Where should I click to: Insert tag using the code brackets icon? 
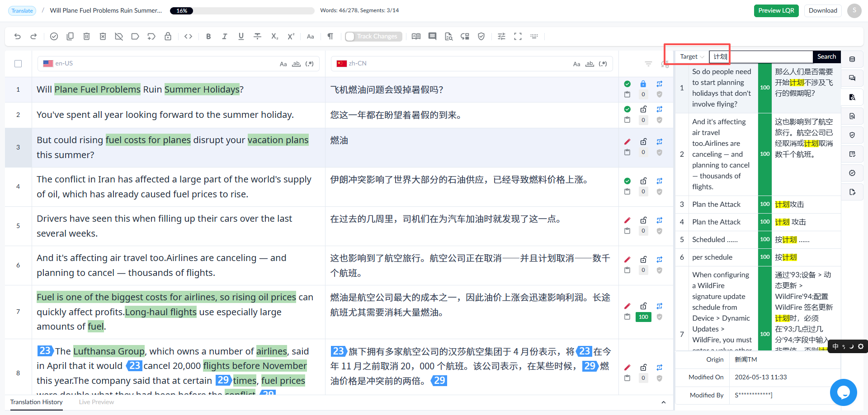pos(189,37)
